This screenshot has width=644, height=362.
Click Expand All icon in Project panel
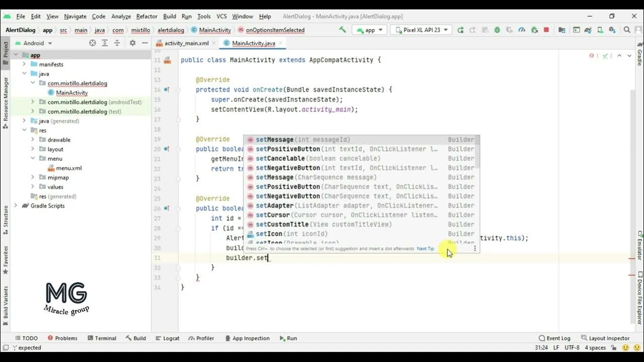[105, 43]
